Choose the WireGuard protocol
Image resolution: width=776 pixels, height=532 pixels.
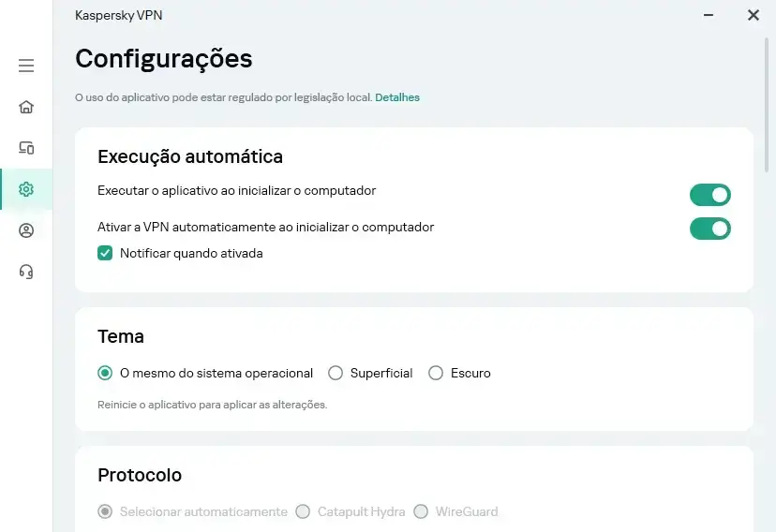(x=421, y=511)
